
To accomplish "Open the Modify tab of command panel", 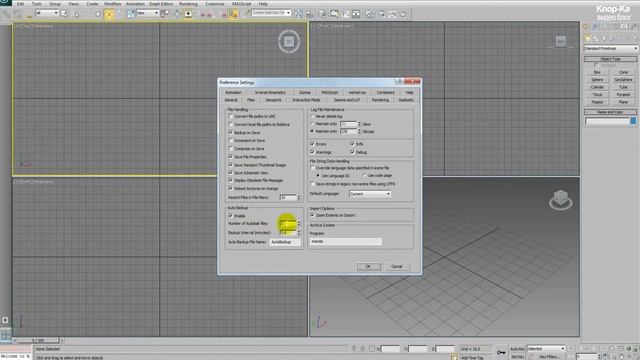I will (595, 27).
